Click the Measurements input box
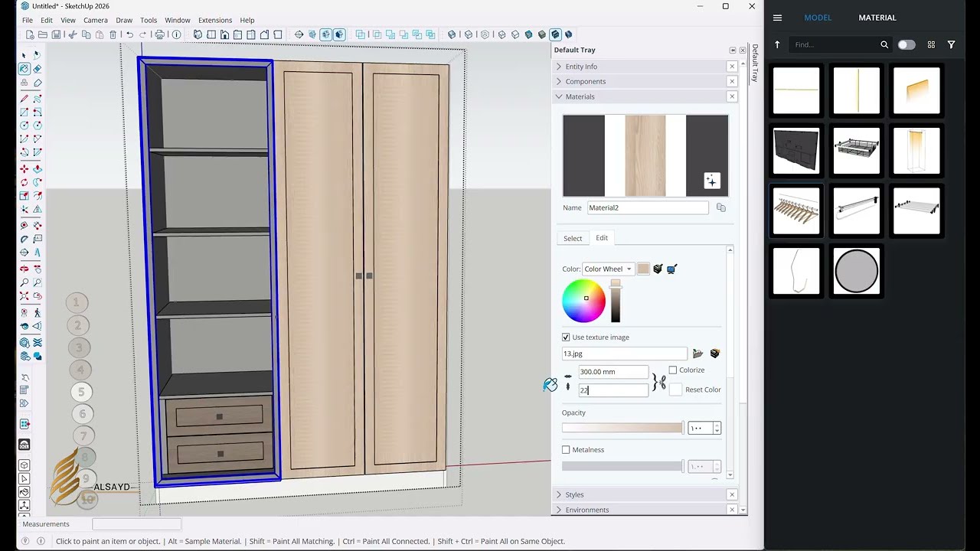980x551 pixels. coord(136,524)
